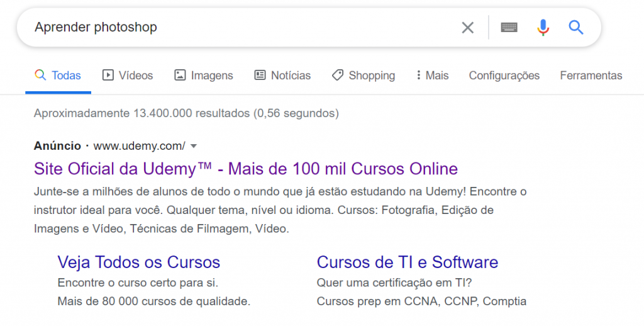The image size is (644, 326).
Task: Click the Vídeos play icon
Action: (x=108, y=76)
